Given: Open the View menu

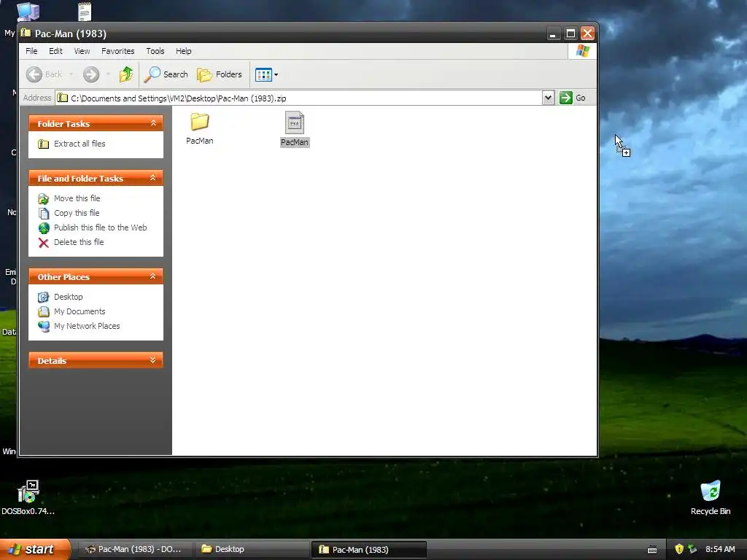Looking at the screenshot, I should (x=82, y=51).
